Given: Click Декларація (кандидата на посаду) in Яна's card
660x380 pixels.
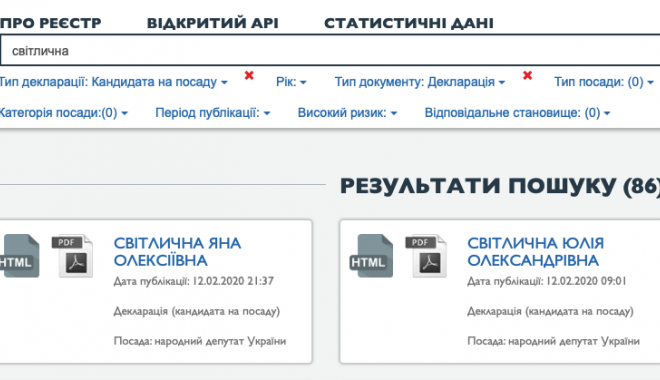Looking at the screenshot, I should tap(197, 311).
